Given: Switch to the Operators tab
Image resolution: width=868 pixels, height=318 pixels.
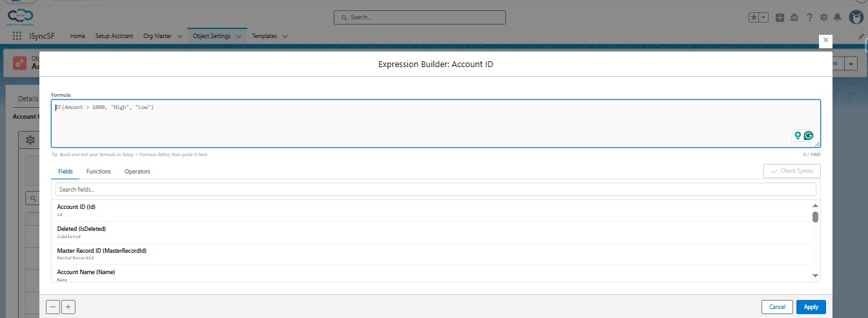Looking at the screenshot, I should (x=137, y=172).
